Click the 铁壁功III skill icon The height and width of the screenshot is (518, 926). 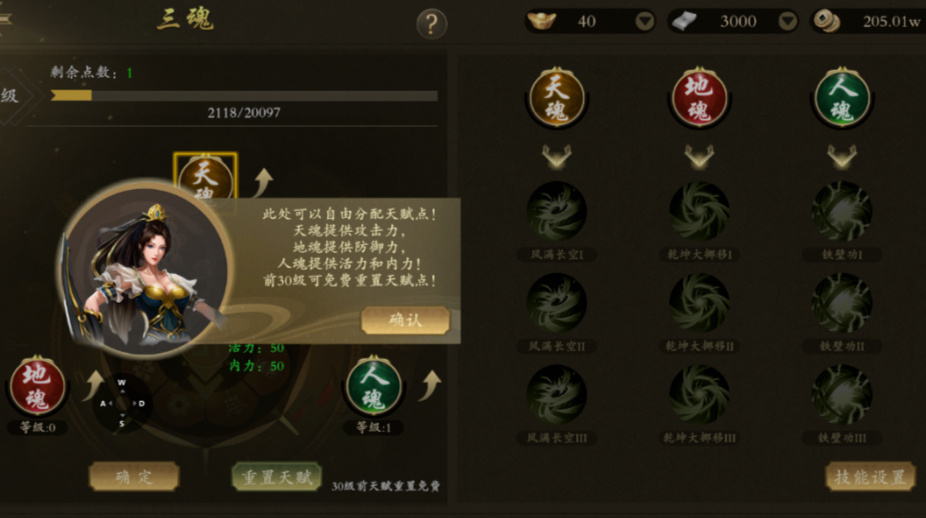(842, 395)
